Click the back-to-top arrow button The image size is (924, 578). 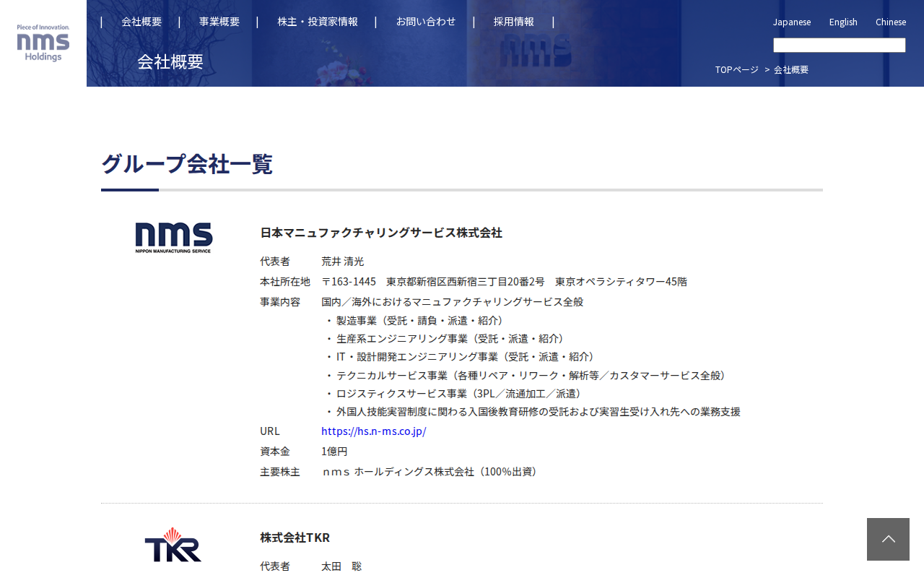(x=888, y=539)
